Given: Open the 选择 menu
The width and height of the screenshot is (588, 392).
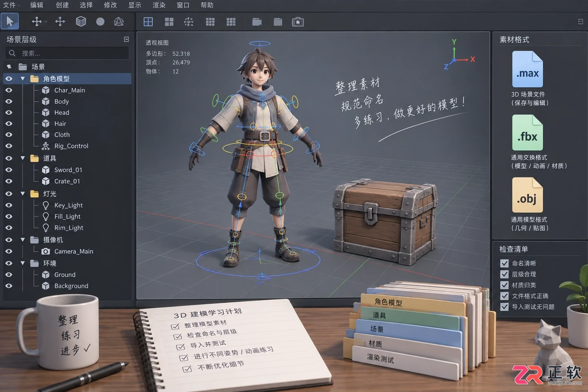Looking at the screenshot, I should pos(86,5).
